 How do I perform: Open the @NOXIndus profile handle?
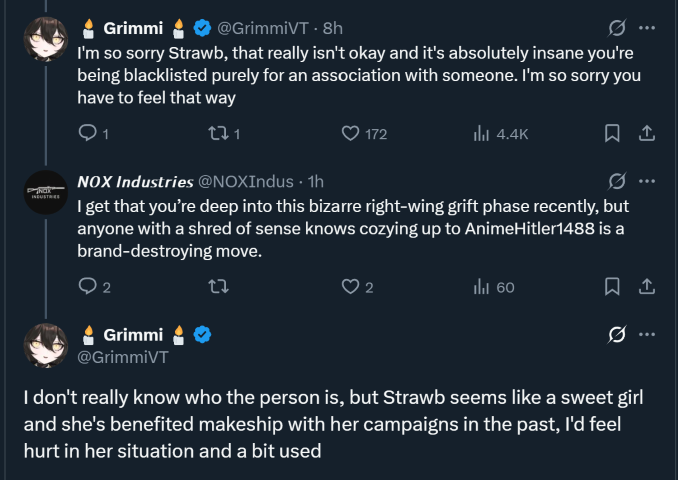pyautogui.click(x=246, y=182)
